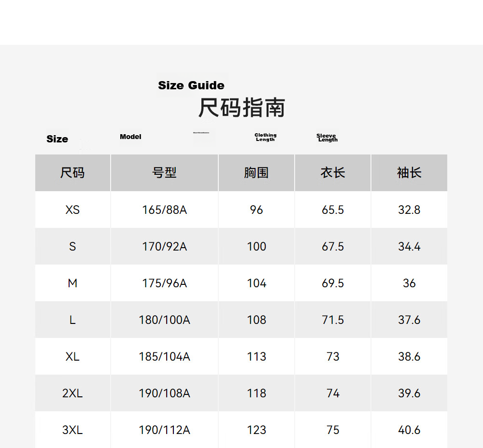
Task: Select the "袖长" column header
Action: [410, 173]
